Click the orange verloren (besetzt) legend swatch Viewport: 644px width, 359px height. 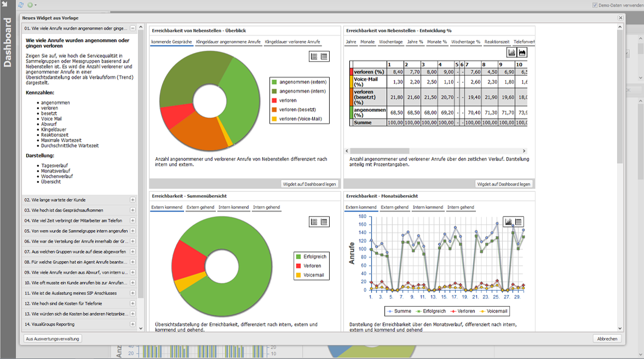click(275, 110)
